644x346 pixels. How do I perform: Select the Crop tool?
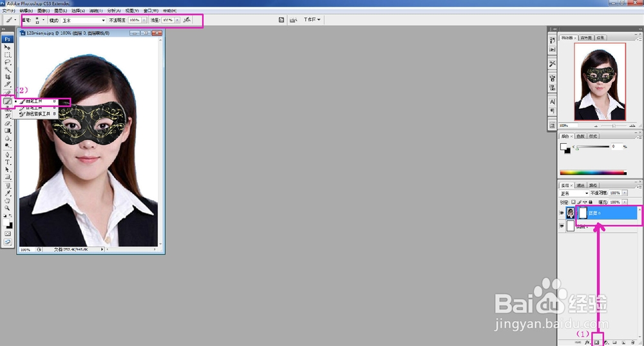[x=7, y=77]
